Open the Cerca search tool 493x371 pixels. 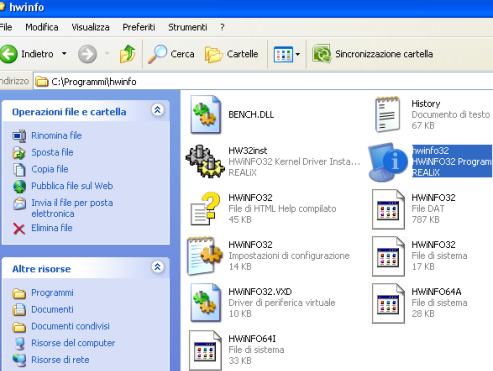(x=171, y=54)
